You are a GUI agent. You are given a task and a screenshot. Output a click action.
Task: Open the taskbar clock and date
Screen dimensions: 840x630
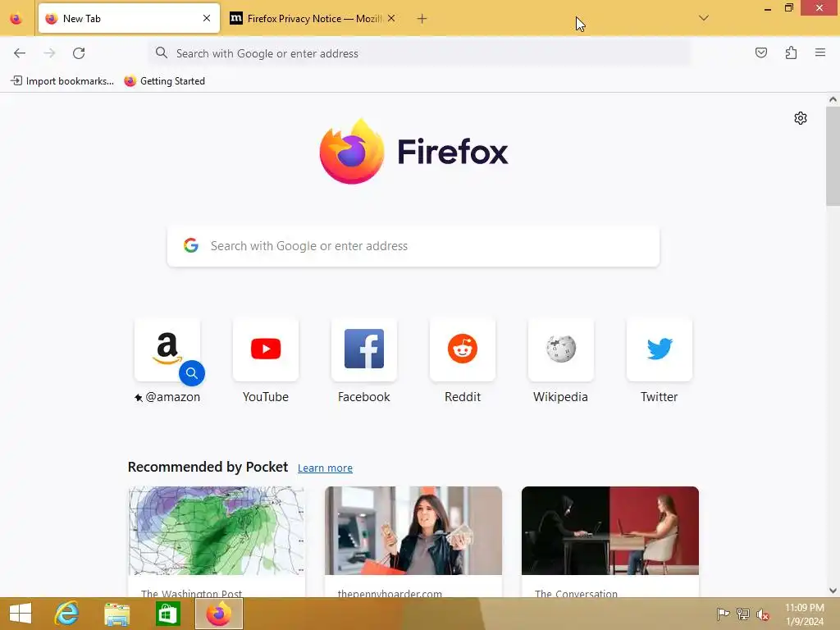click(x=805, y=614)
